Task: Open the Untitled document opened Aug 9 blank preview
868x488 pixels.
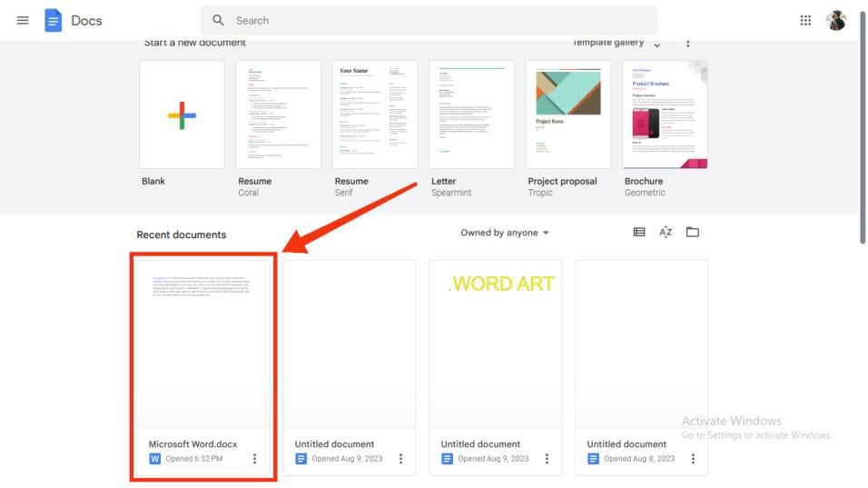Action: click(350, 344)
